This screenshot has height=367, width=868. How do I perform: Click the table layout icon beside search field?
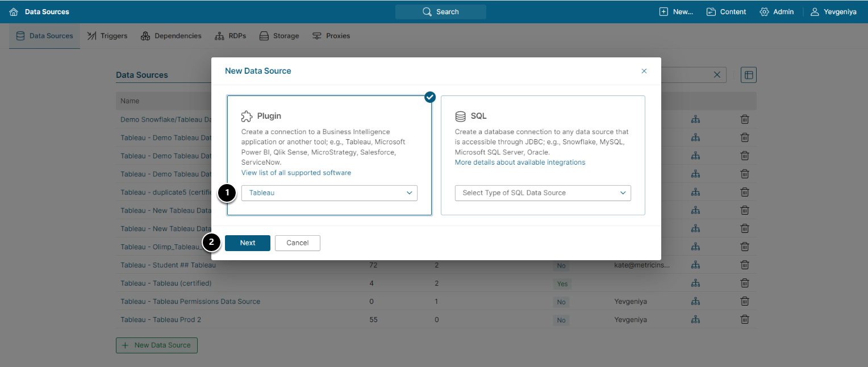(749, 75)
